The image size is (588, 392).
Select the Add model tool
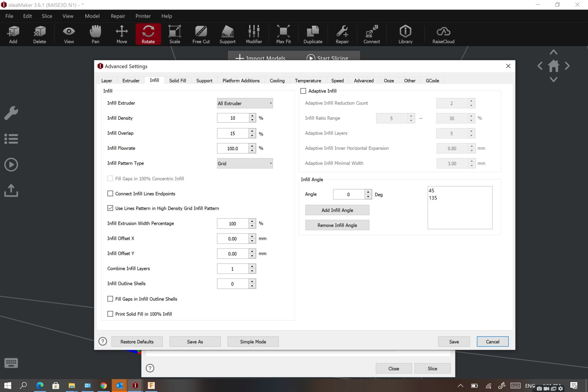pyautogui.click(x=13, y=34)
